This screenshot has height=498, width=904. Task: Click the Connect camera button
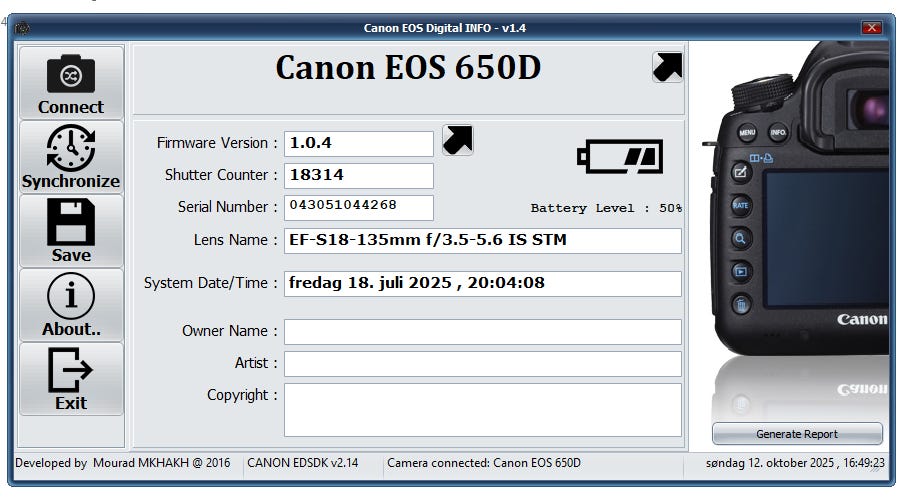(71, 83)
